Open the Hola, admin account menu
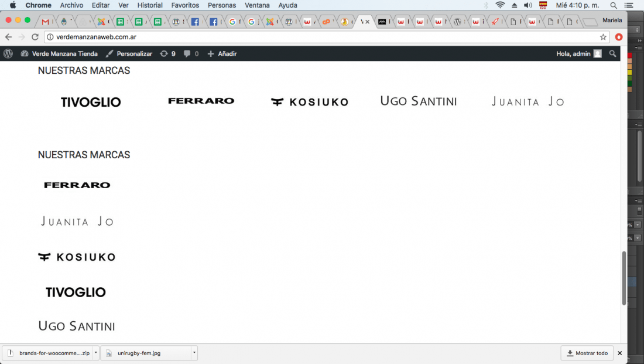 578,53
